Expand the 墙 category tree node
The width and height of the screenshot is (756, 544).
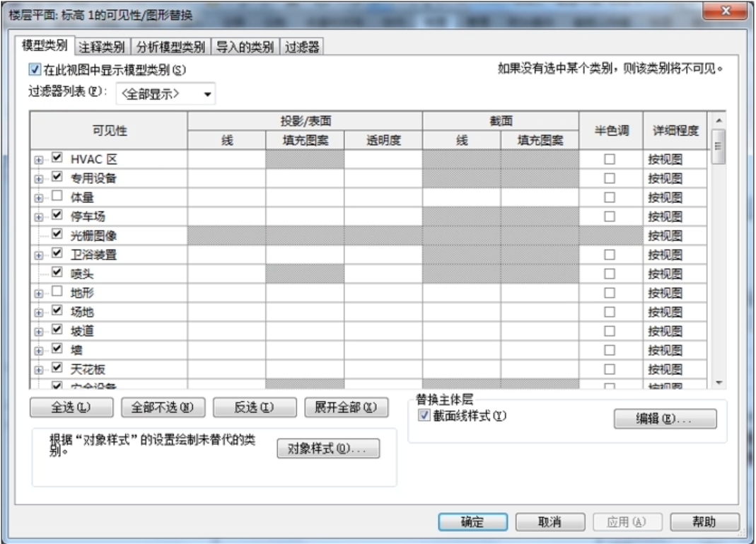coord(38,350)
